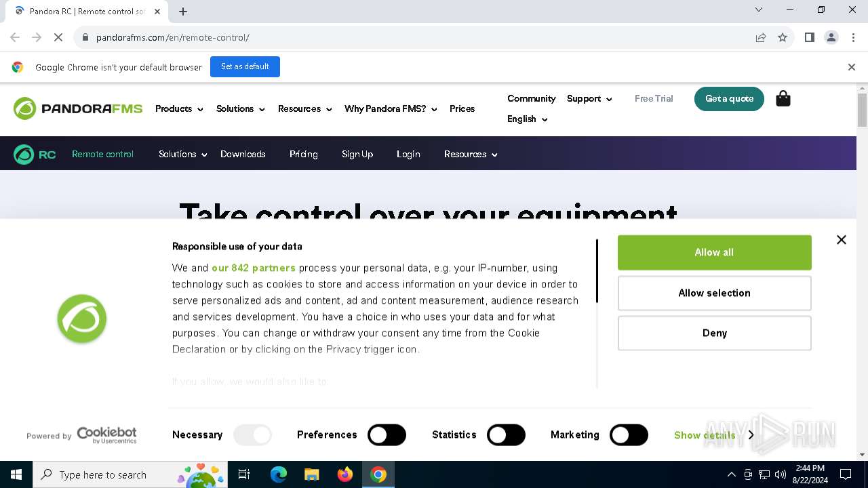The height and width of the screenshot is (488, 868).
Task: Open Windows Start menu
Action: tap(16, 474)
